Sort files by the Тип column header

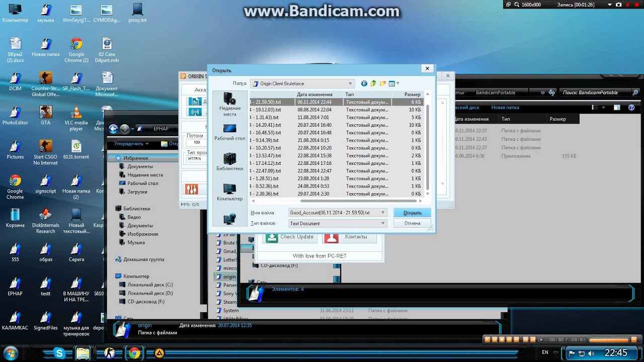(x=368, y=95)
